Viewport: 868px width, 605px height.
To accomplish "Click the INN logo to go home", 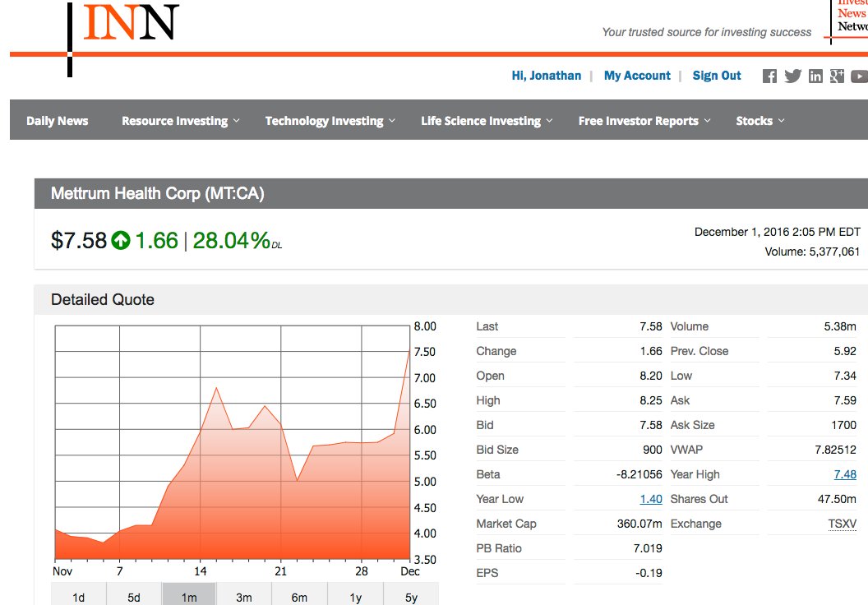I will point(131,23).
